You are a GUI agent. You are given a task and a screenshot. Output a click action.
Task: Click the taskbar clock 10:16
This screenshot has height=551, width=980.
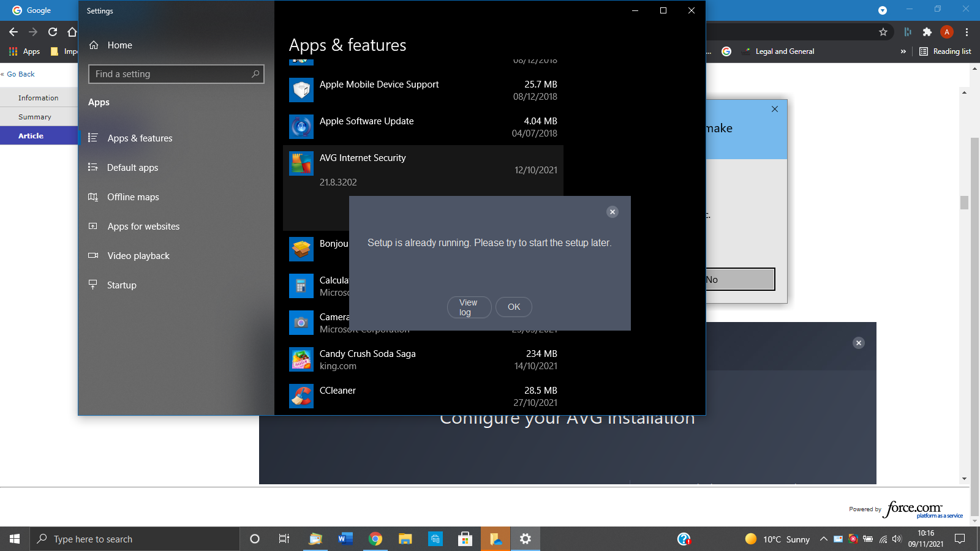[925, 539]
